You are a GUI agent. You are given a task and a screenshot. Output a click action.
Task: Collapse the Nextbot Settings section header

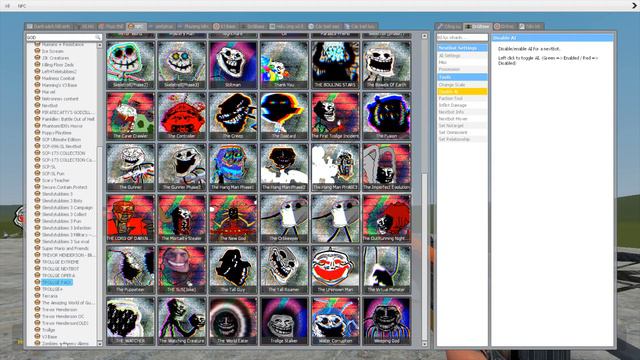click(462, 48)
